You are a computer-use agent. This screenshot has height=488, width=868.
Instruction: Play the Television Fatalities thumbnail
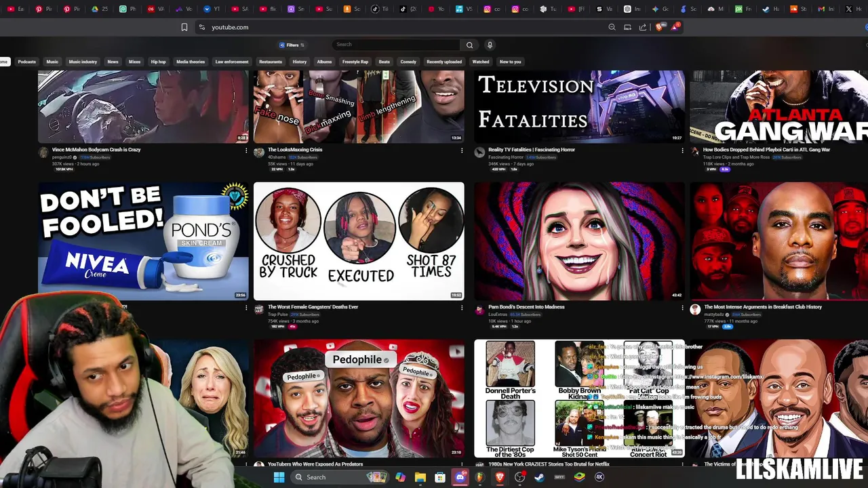(x=579, y=106)
